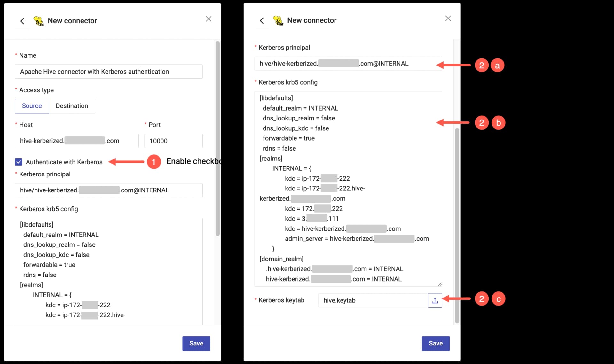The width and height of the screenshot is (614, 364).
Task: Click Access type label
Action: coord(36,90)
